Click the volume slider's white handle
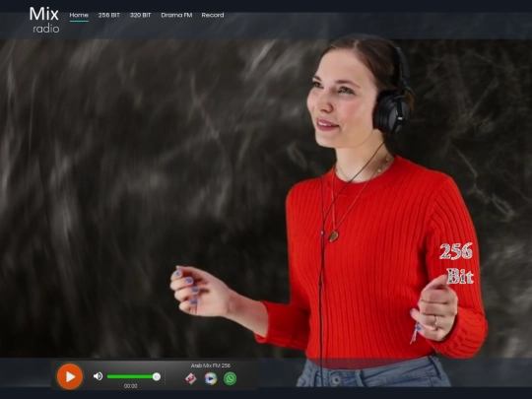 pos(157,376)
